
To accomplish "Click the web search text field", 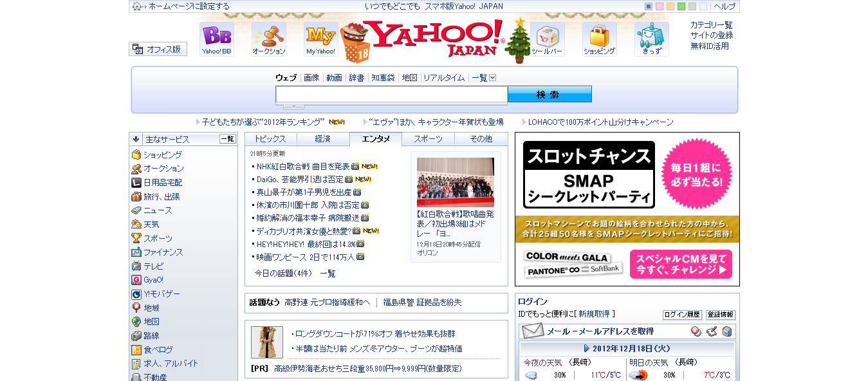I will [392, 95].
